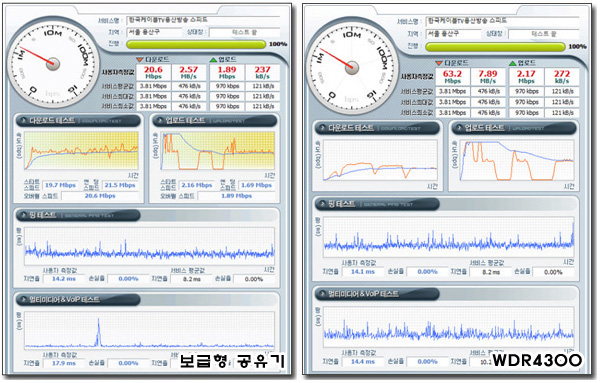Select the left upload test header tab
The height and width of the screenshot is (383, 600).
pyautogui.click(x=215, y=121)
